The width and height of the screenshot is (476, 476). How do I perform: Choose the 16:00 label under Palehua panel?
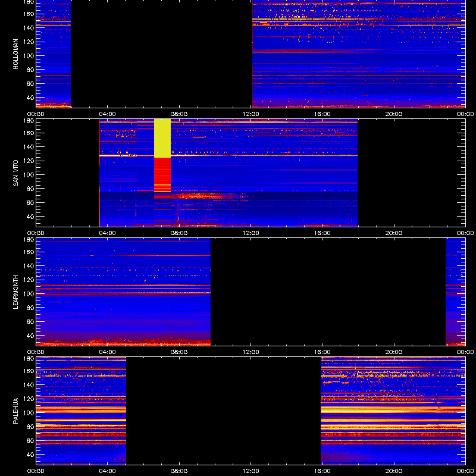pyautogui.click(x=322, y=471)
